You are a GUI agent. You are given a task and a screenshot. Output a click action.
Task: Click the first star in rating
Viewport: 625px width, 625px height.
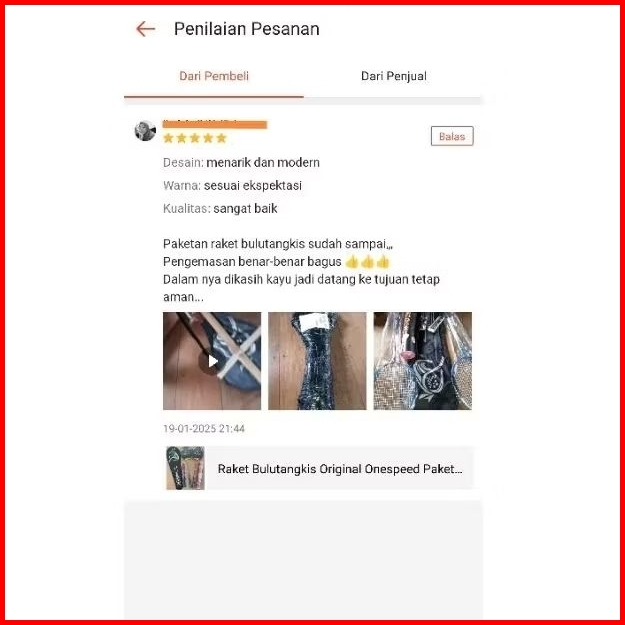[x=169, y=138]
